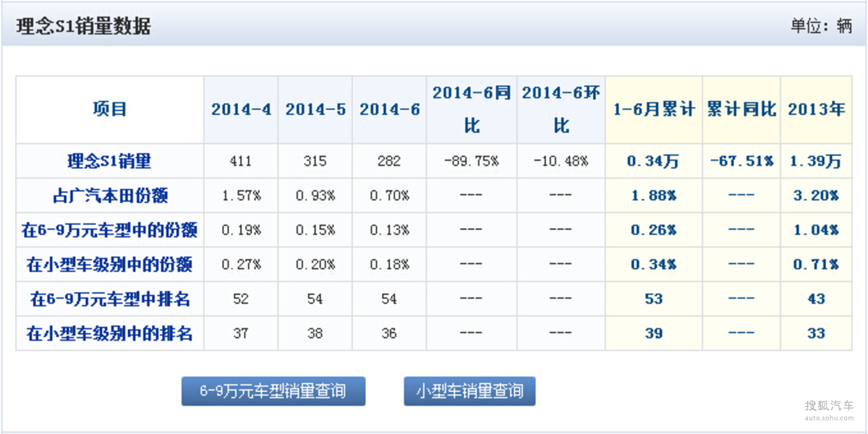This screenshot has width=868, height=434.
Task: Click the 占广汽本田份额 row label
Action: [110, 195]
